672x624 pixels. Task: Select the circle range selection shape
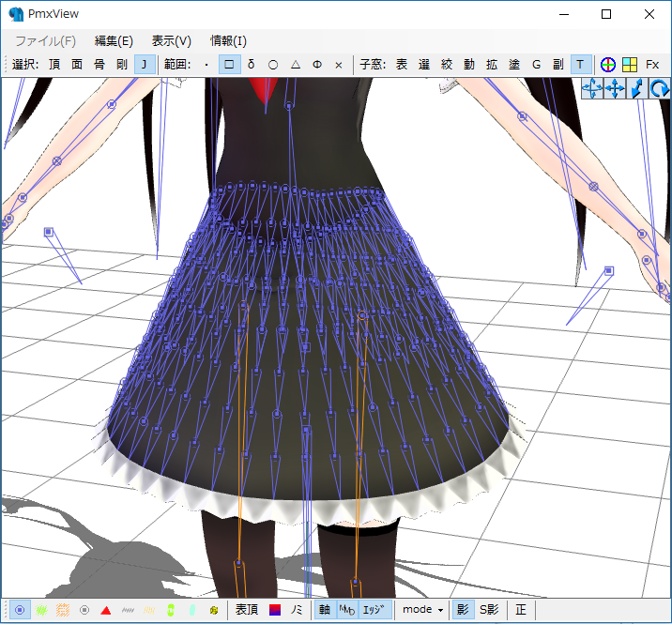[x=273, y=65]
